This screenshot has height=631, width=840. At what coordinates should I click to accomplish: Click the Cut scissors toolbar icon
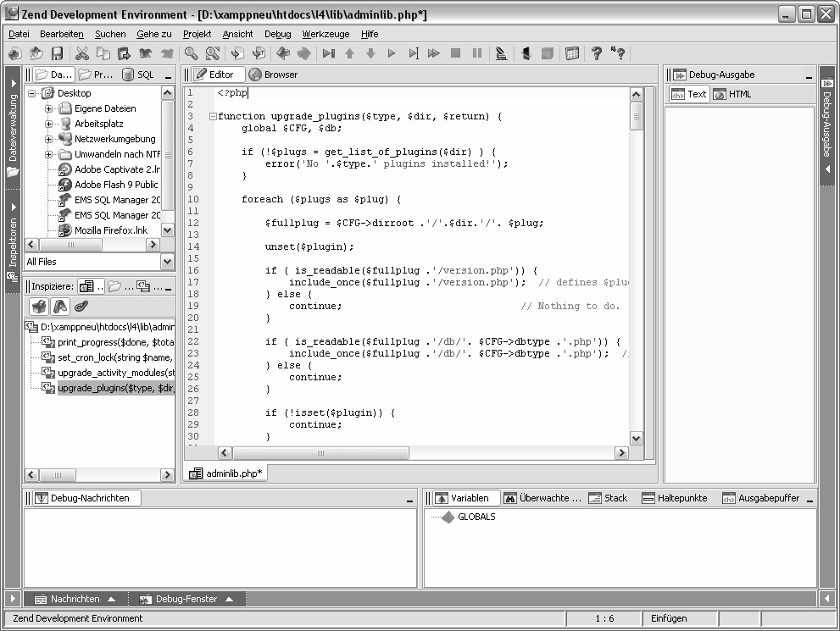click(82, 53)
